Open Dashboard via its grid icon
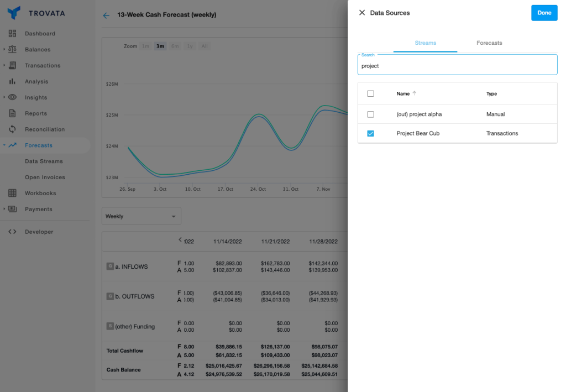 click(12, 34)
